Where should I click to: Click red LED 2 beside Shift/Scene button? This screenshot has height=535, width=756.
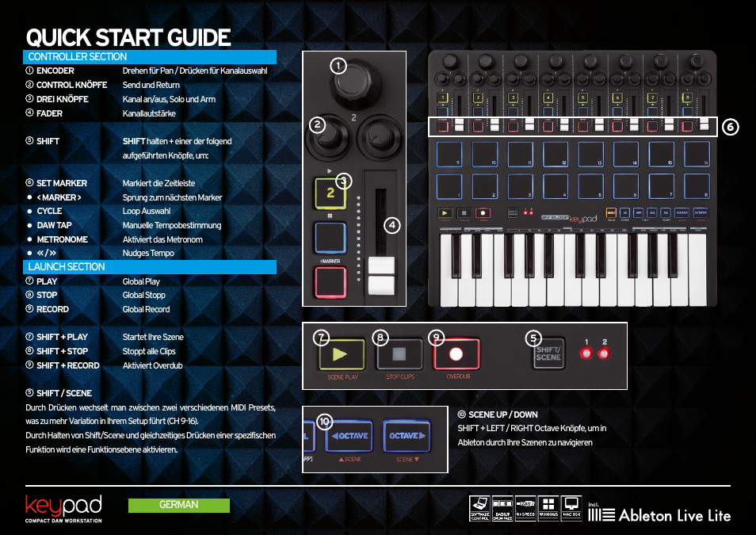[604, 353]
